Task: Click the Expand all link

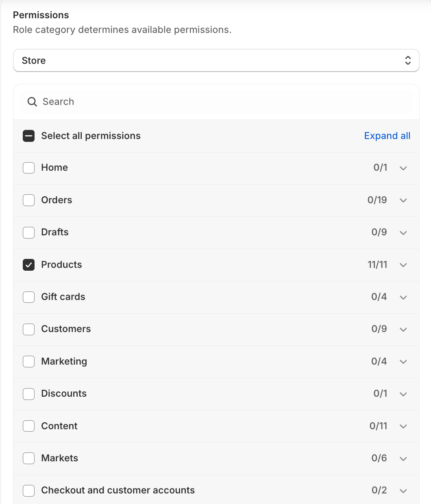Action: click(387, 136)
